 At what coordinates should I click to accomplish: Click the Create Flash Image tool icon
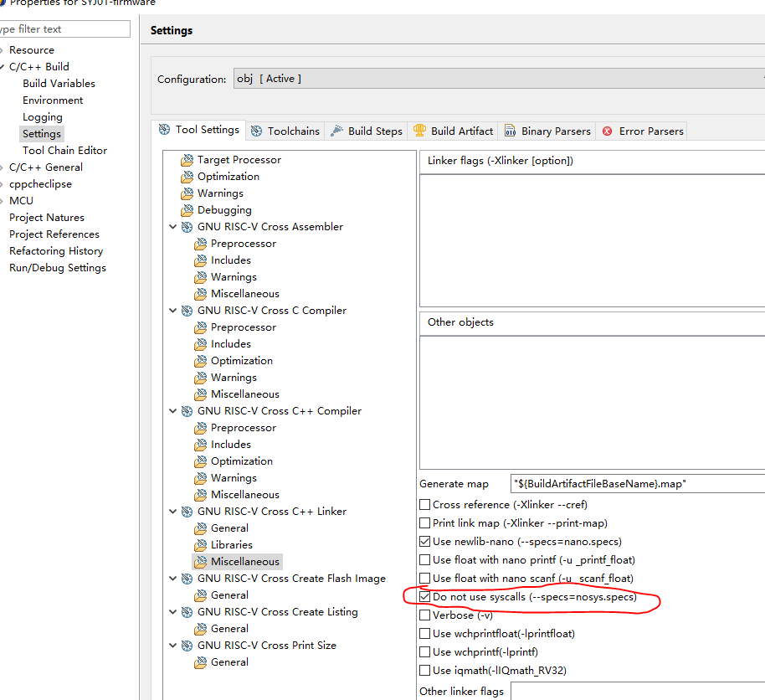(187, 579)
